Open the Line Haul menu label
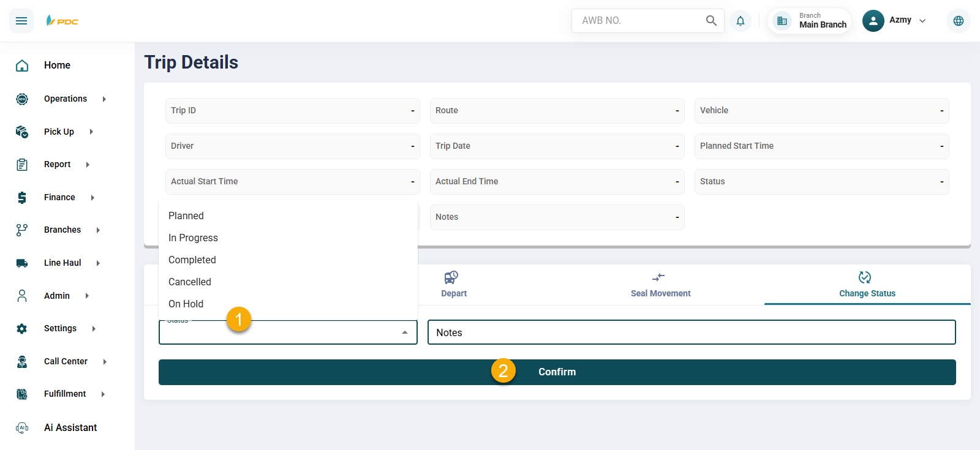 (62, 263)
